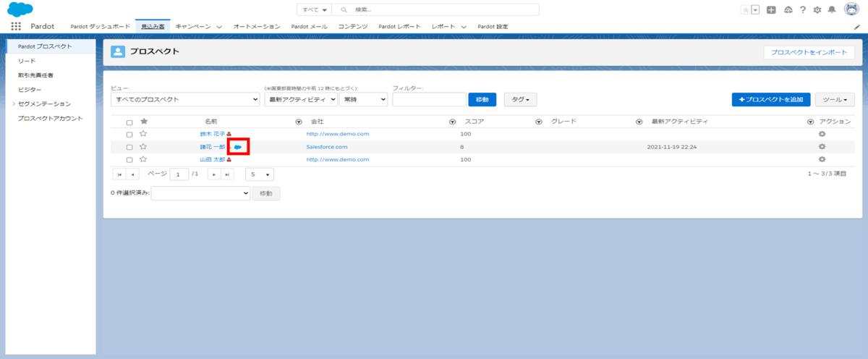Viewport: 868px width, 359px height.
Task: Open the 最新アクティビティ date filter dropdown
Action: point(300,99)
